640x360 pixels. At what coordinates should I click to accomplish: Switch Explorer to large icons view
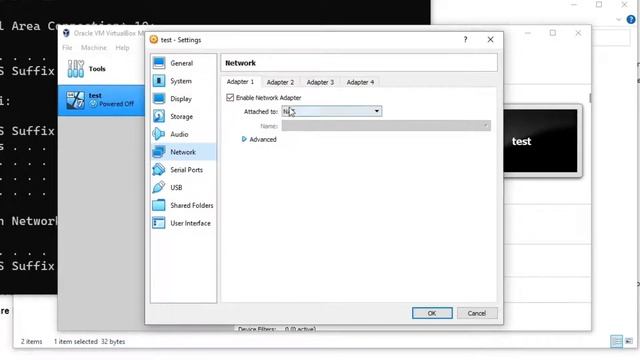pos(629,341)
